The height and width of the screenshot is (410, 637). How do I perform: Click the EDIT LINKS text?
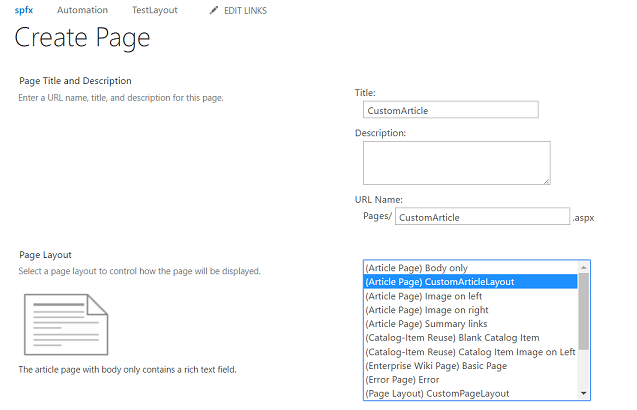(248, 10)
